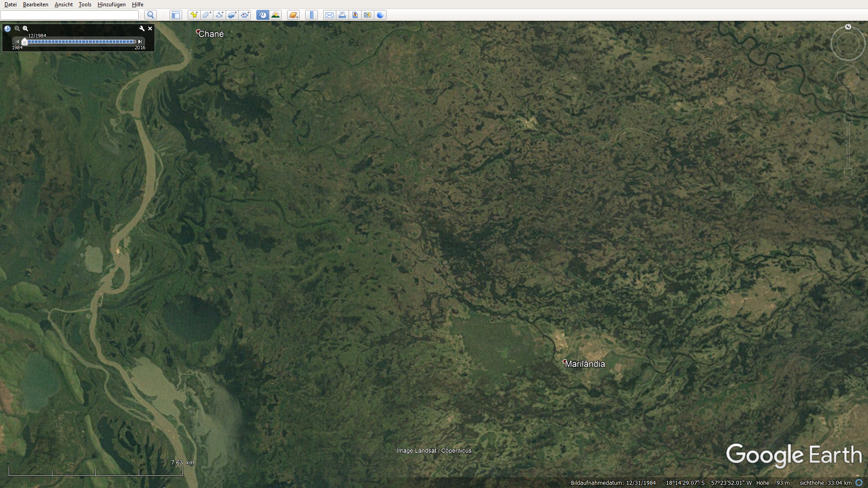Click the sichthöhe 33.04 km status text
This screenshot has height=488, width=868.
[x=826, y=483]
